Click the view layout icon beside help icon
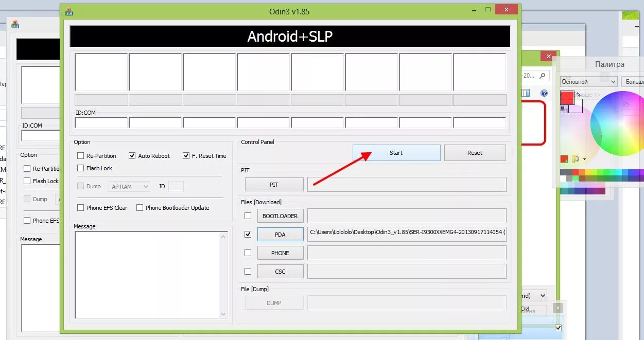This screenshot has height=340, width=644. coord(526,93)
